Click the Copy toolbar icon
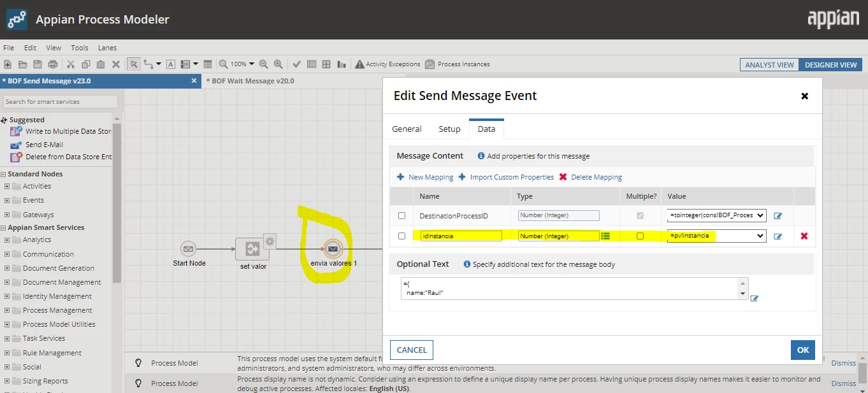 85,64
